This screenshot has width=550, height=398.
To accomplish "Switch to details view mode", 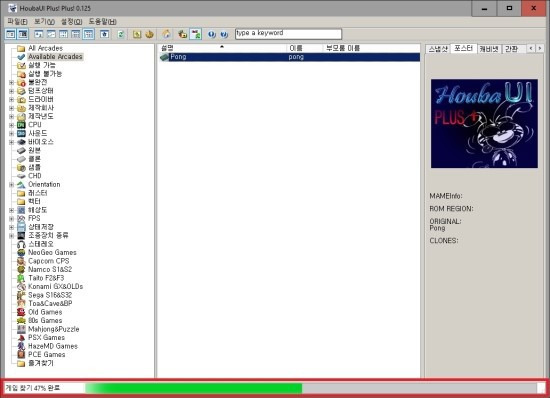I will (76, 34).
